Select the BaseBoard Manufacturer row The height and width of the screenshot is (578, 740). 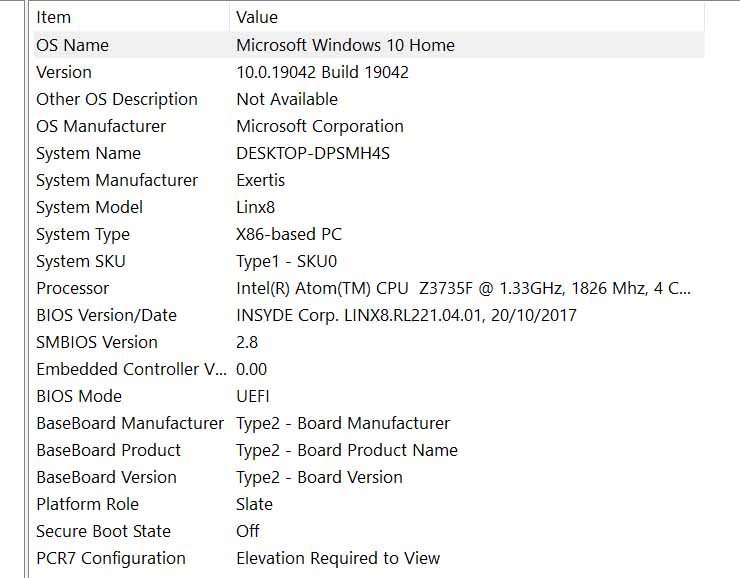coord(369,423)
